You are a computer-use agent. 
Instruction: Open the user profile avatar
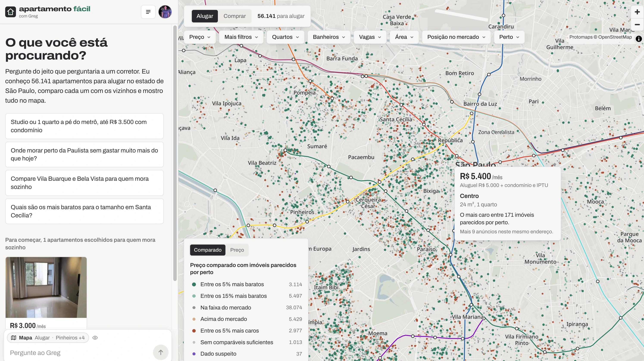point(165,12)
